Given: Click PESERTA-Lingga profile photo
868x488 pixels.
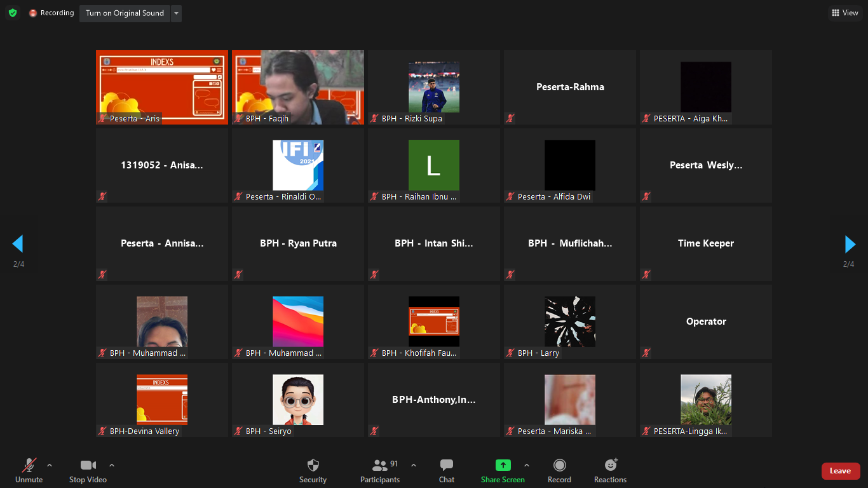Looking at the screenshot, I should (706, 400).
